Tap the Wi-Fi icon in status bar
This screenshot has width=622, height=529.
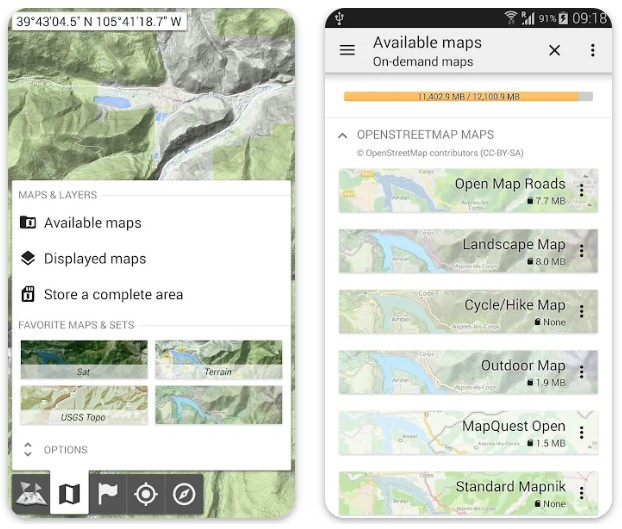tap(511, 17)
